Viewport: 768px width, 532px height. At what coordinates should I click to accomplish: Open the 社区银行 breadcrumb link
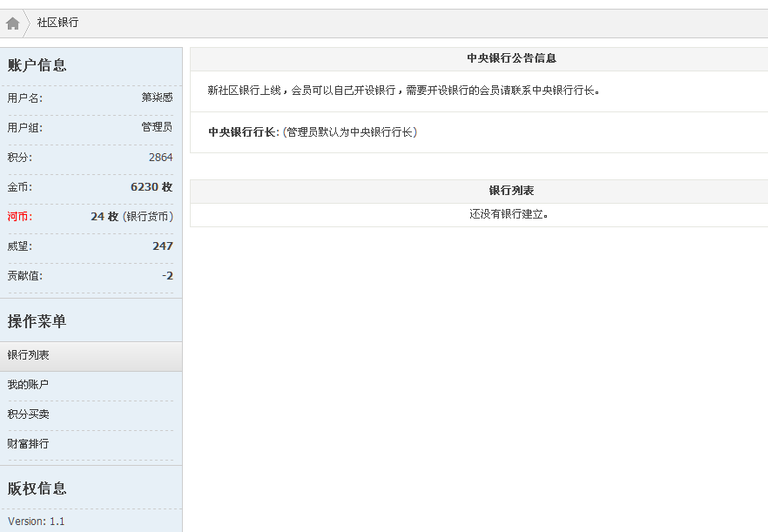pyautogui.click(x=57, y=23)
